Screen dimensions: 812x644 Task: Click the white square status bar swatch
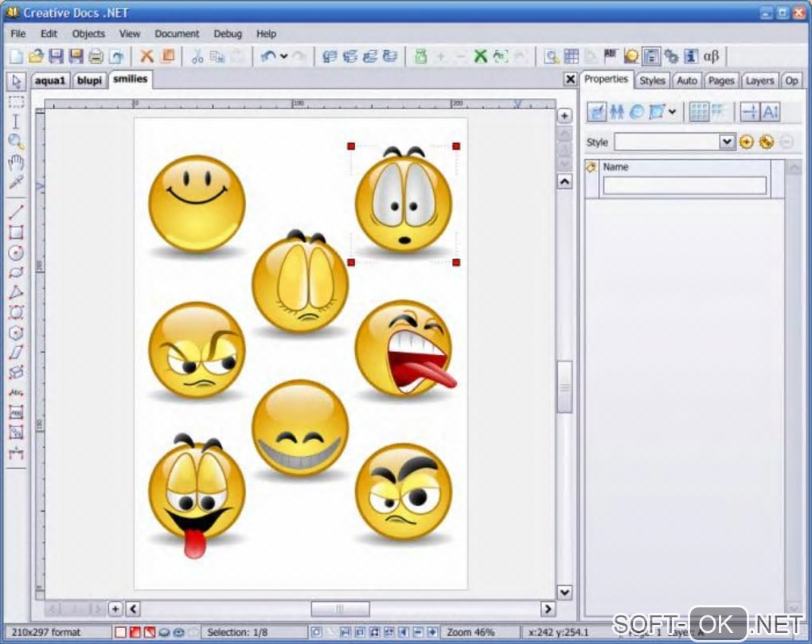pos(120,632)
